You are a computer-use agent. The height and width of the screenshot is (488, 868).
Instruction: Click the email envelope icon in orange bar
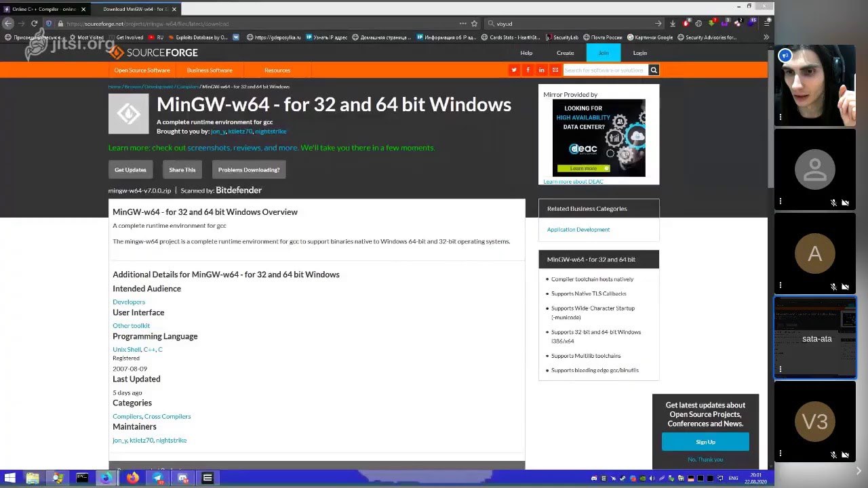tap(555, 70)
